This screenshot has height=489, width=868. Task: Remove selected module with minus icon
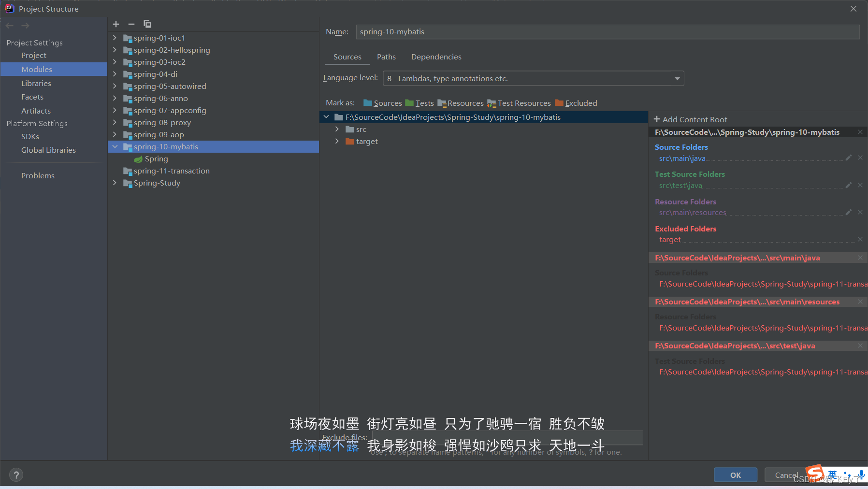tap(131, 24)
